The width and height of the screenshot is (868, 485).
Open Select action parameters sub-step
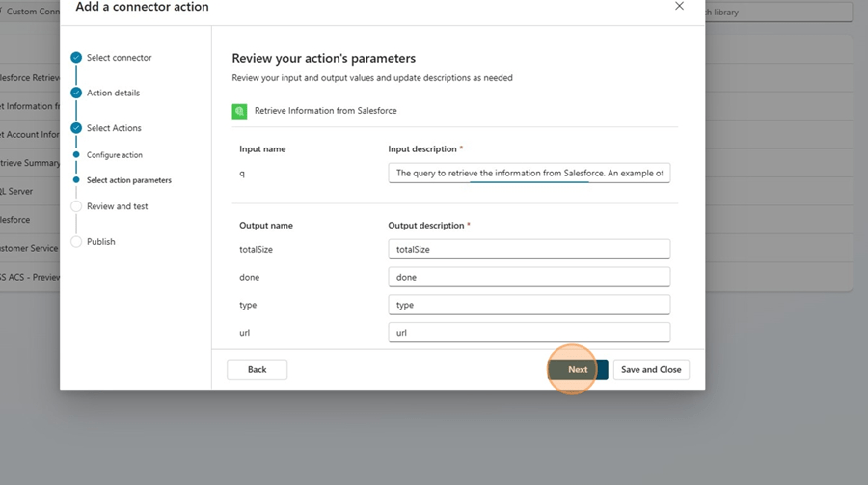tap(128, 180)
